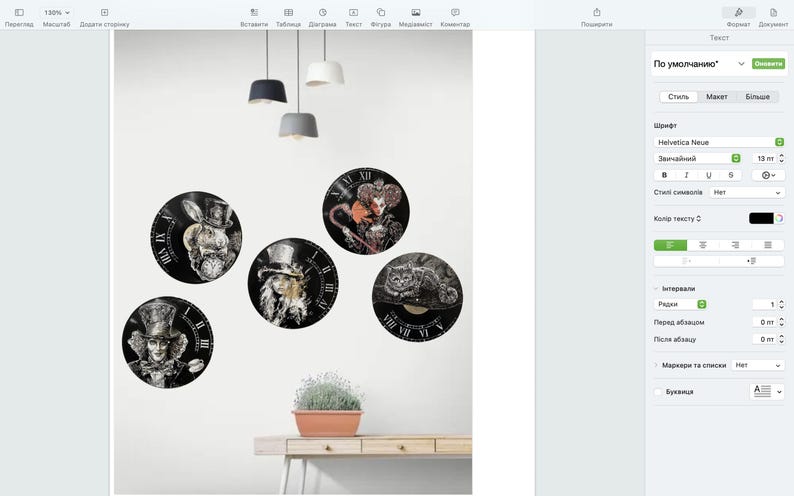Viewport: 794px width, 496px height.
Task: Open the advanced text options gear menu
Action: tap(768, 175)
